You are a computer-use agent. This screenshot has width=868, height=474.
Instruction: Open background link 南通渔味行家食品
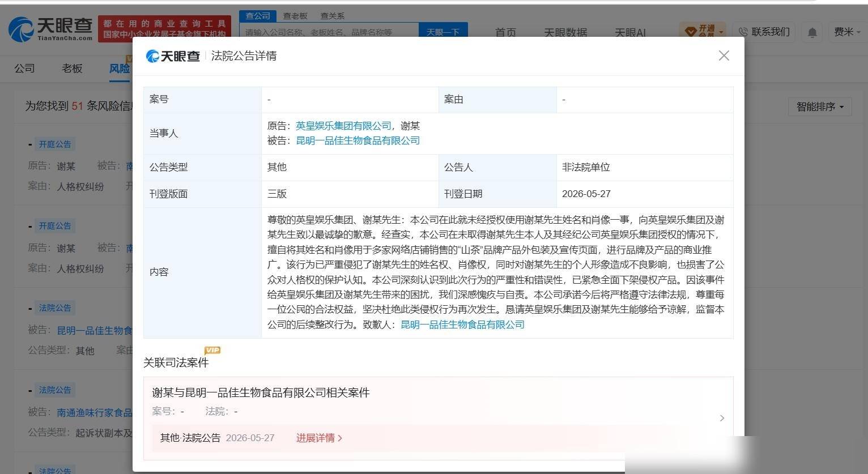pos(95,412)
